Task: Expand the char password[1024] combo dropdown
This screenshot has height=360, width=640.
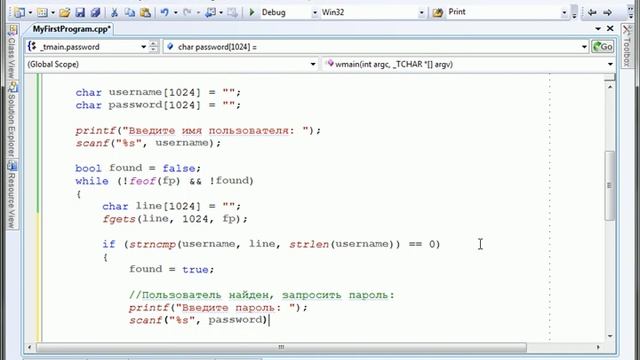Action: (584, 47)
